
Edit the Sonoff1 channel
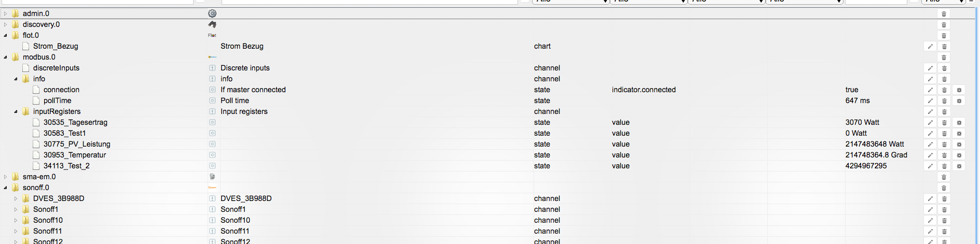(930, 210)
